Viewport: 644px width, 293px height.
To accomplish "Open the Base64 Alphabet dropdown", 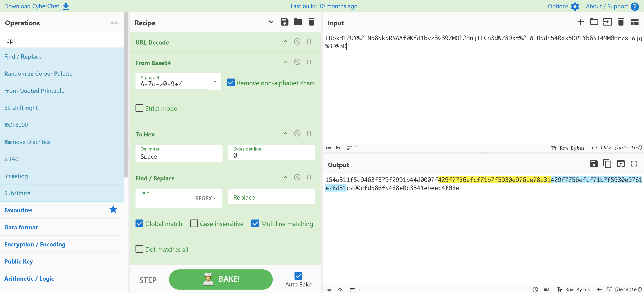I will [214, 82].
